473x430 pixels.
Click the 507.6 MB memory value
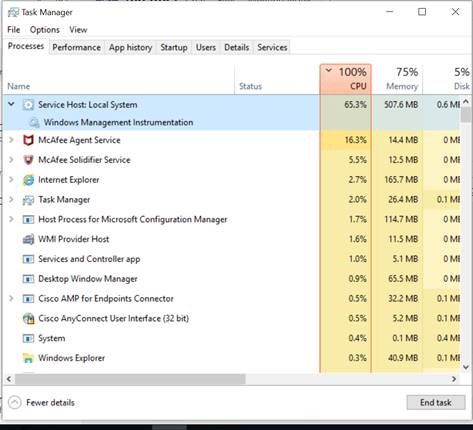coord(401,105)
